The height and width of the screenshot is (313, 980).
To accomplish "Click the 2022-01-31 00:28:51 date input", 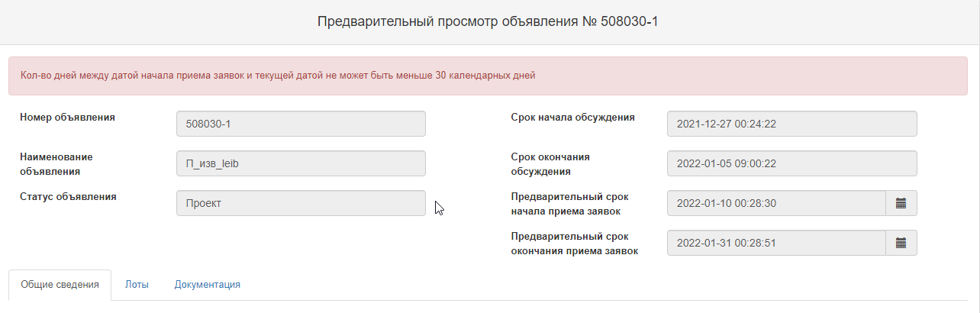I will [776, 243].
